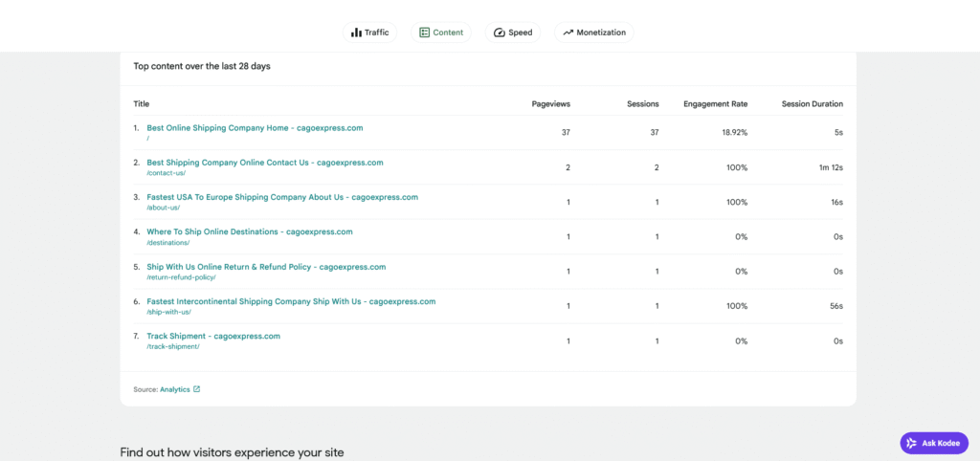Click the Ask Kodee sparkle icon
This screenshot has height=461, width=980.
point(912,443)
